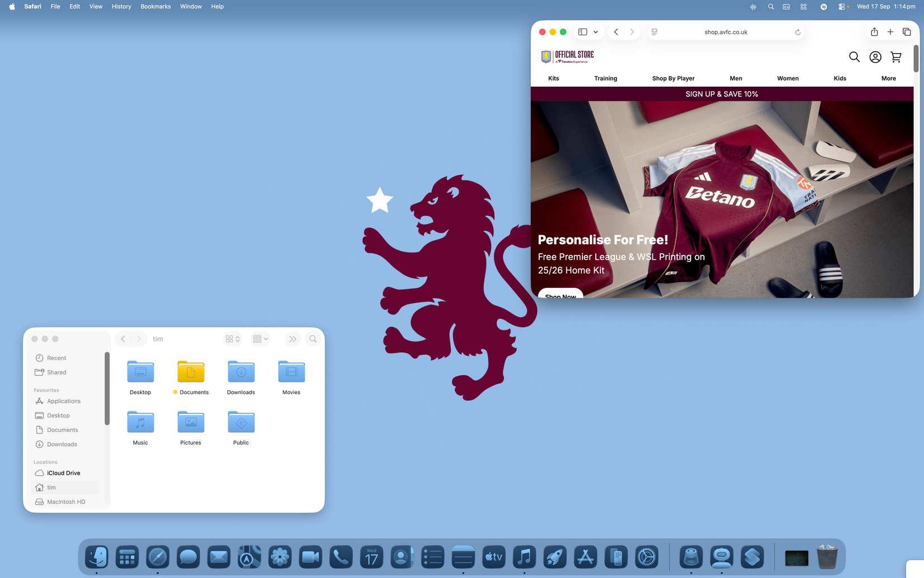Reload the shop.avfc.co.uk page
Viewport: 924px width, 578px height.
797,32
